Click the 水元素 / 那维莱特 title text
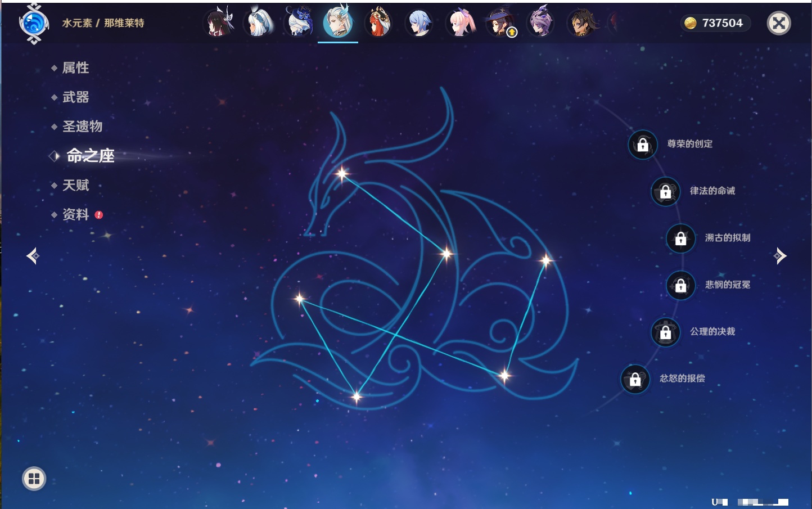Viewport: 812px width, 509px height. 103,23
